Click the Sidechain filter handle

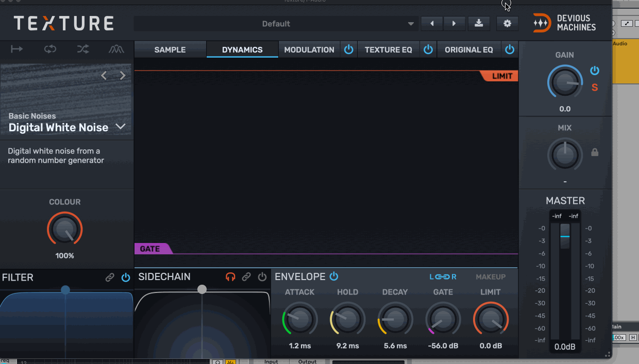click(x=202, y=289)
